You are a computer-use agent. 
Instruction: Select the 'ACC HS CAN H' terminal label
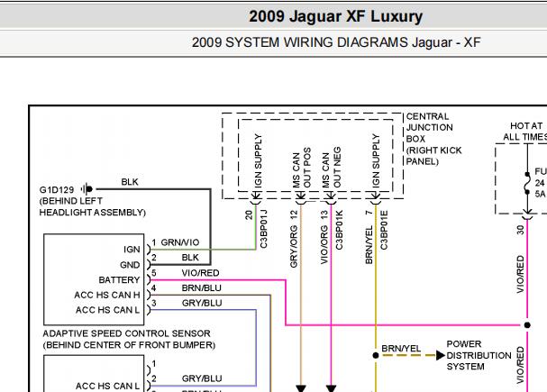tap(106, 295)
